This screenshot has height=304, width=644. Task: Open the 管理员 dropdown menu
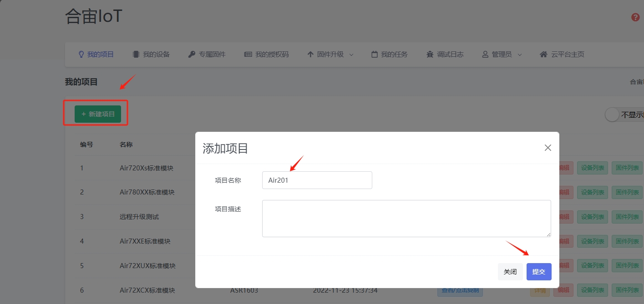pos(502,55)
